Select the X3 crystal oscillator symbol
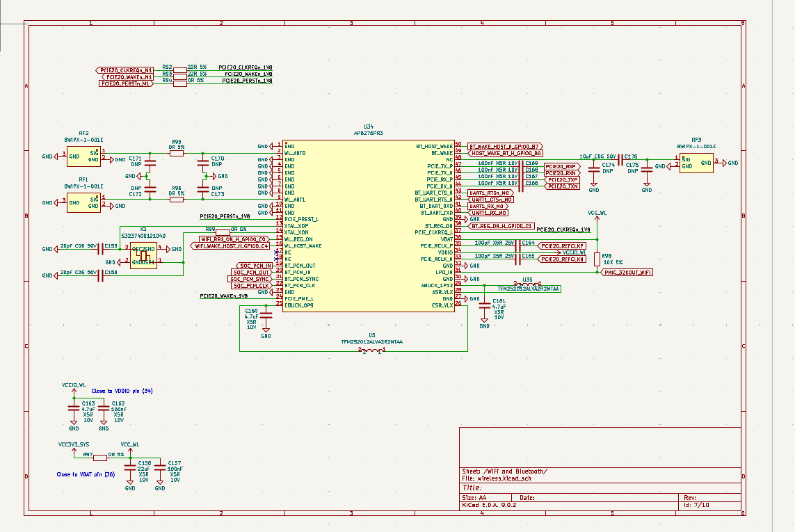The width and height of the screenshot is (795, 532). 143,255
